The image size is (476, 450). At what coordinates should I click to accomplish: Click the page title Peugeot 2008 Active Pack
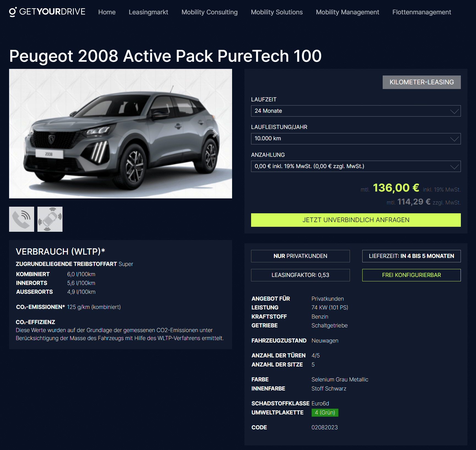tap(165, 56)
